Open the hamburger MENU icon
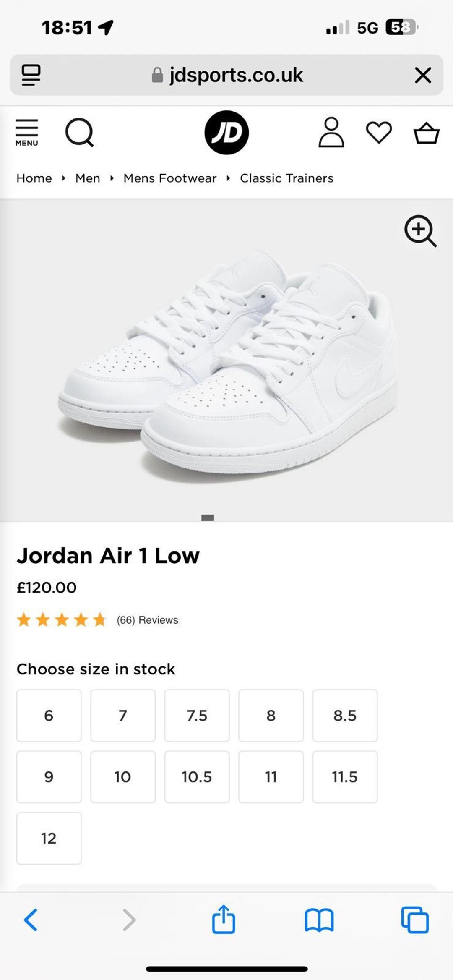Image resolution: width=453 pixels, height=980 pixels. pyautogui.click(x=27, y=133)
